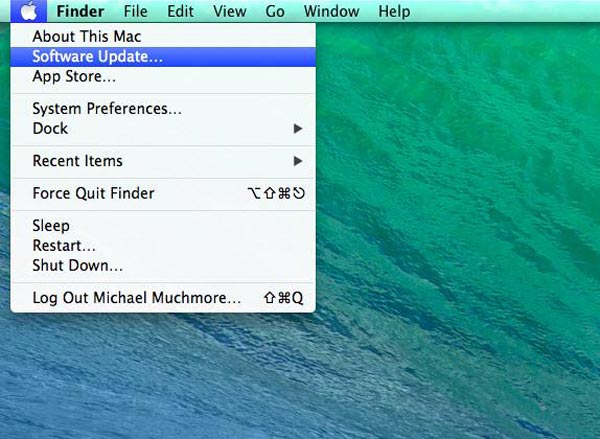Open the Help menu
This screenshot has height=439, width=600.
click(x=394, y=11)
